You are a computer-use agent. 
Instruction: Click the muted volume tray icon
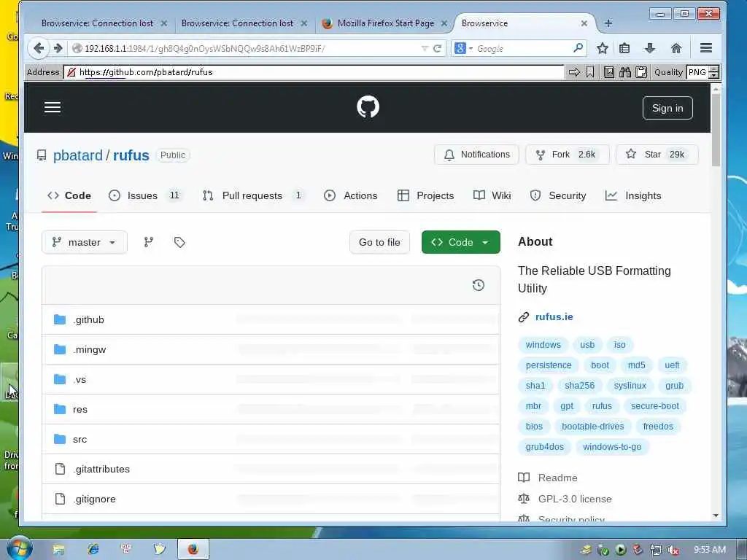(x=673, y=550)
